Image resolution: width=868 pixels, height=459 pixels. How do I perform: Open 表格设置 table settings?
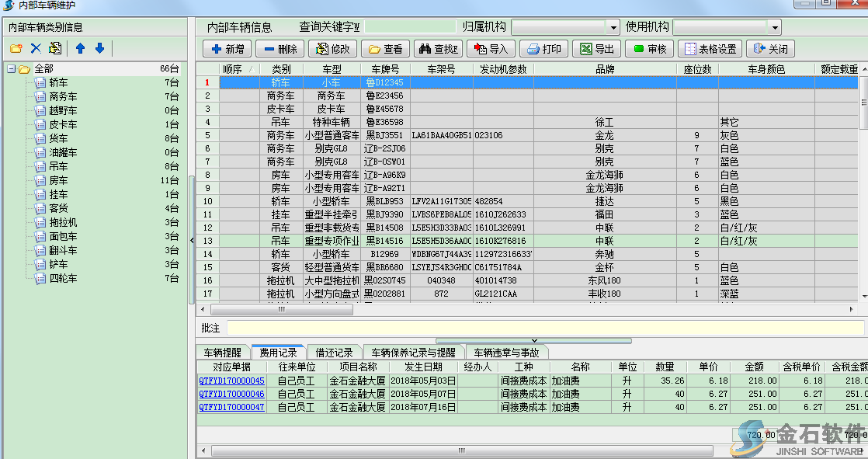[x=709, y=49]
